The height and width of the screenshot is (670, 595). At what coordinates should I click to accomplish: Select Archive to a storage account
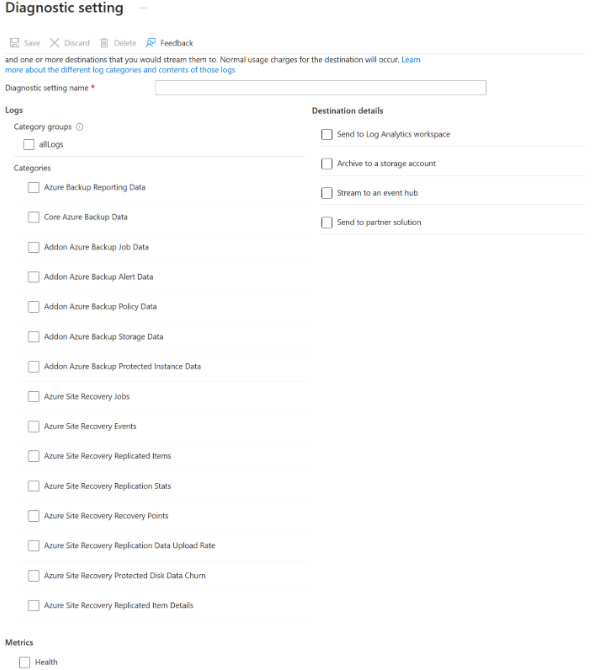pos(327,164)
